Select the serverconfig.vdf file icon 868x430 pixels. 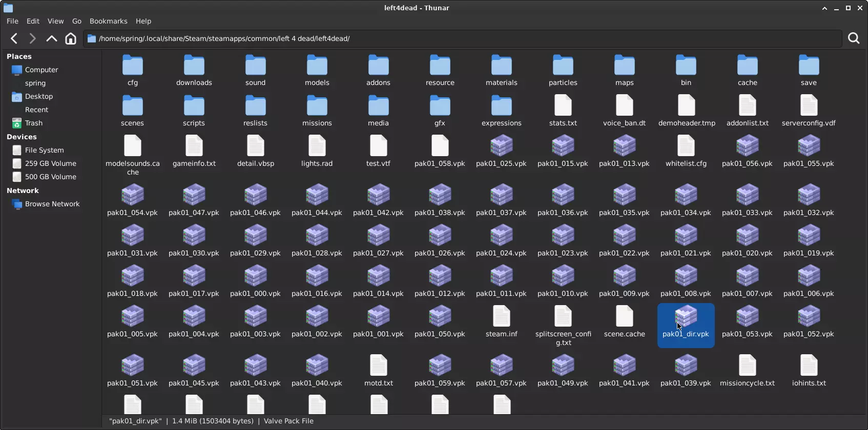(809, 105)
